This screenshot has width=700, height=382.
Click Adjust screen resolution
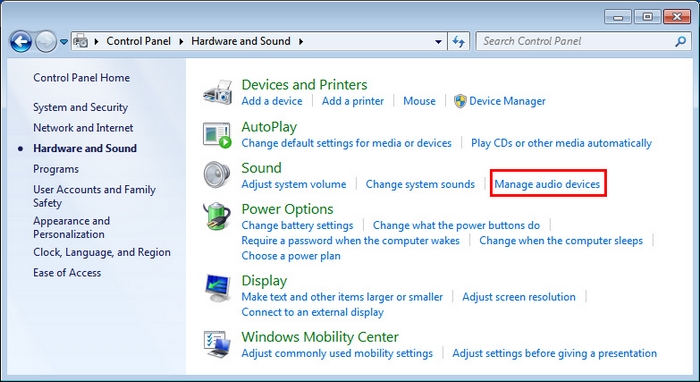519,297
